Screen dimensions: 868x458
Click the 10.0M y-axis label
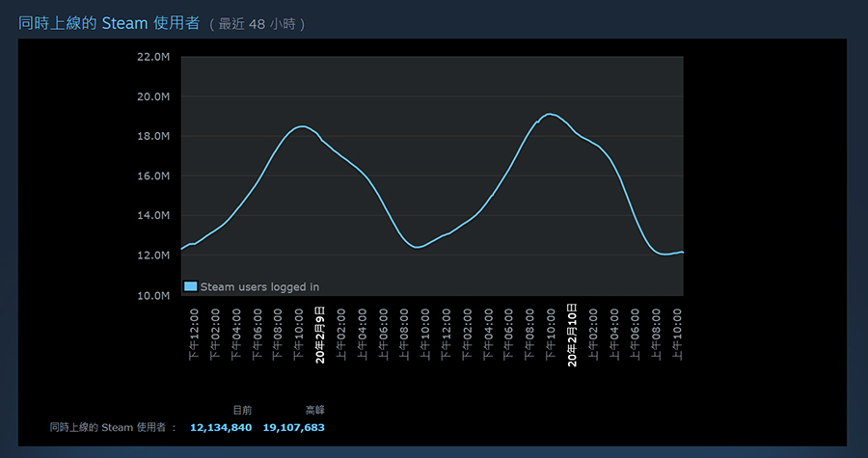coord(153,295)
